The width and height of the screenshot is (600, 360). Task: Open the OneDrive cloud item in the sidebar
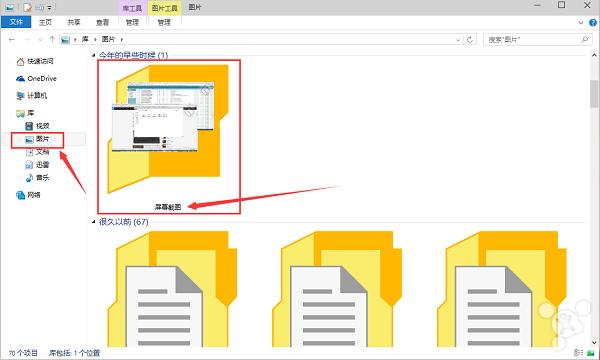click(x=37, y=78)
